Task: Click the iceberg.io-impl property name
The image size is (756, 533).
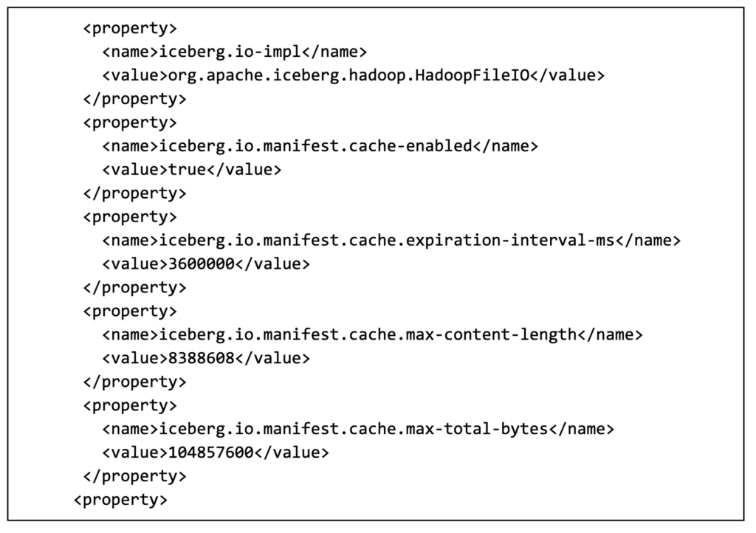Action: (233, 52)
